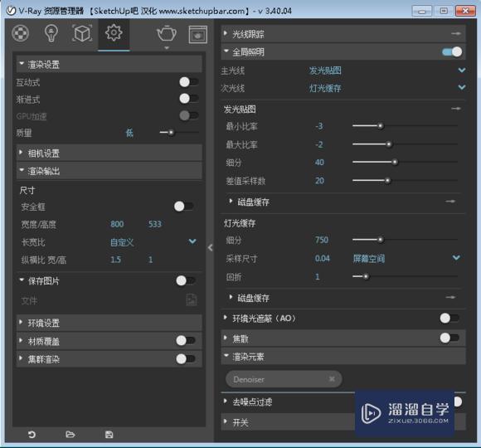Collapse the right panel with the side arrow
The height and width of the screenshot is (448, 481).
(210, 247)
